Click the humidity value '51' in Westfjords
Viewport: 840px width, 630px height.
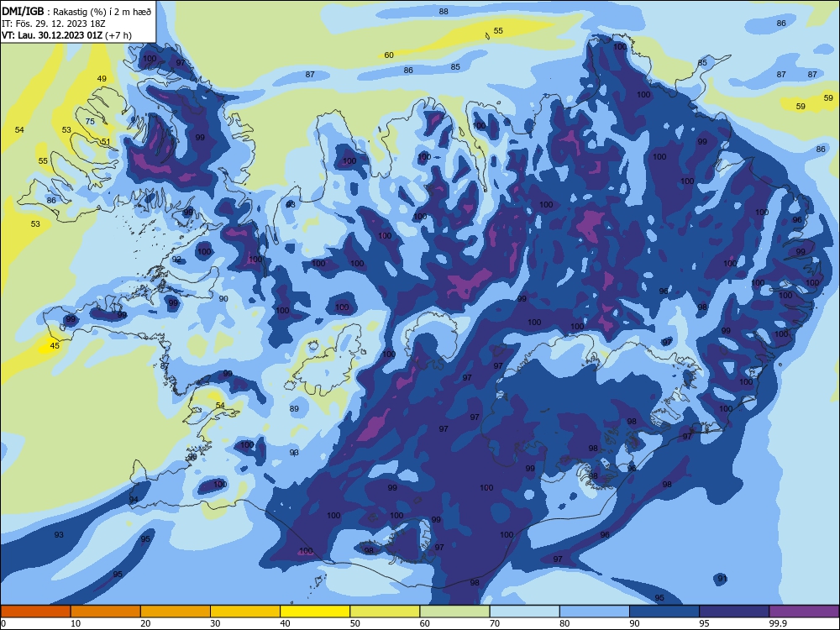pyautogui.click(x=106, y=142)
